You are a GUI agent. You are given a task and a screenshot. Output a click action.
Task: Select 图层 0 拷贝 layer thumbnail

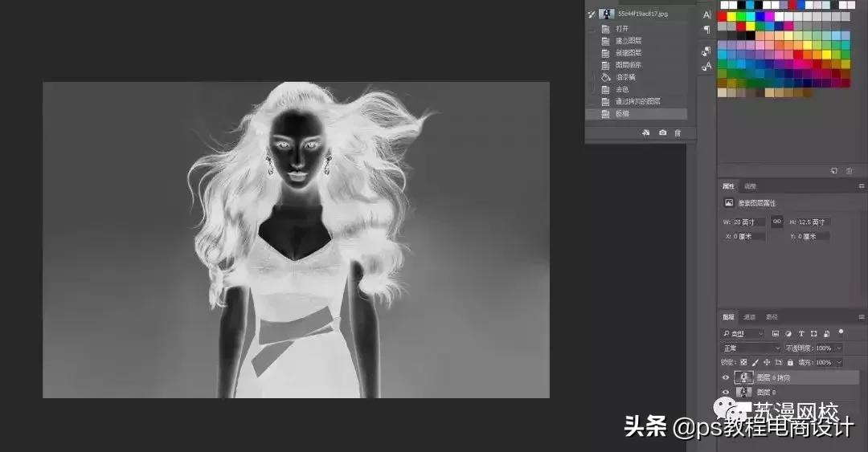tap(744, 377)
